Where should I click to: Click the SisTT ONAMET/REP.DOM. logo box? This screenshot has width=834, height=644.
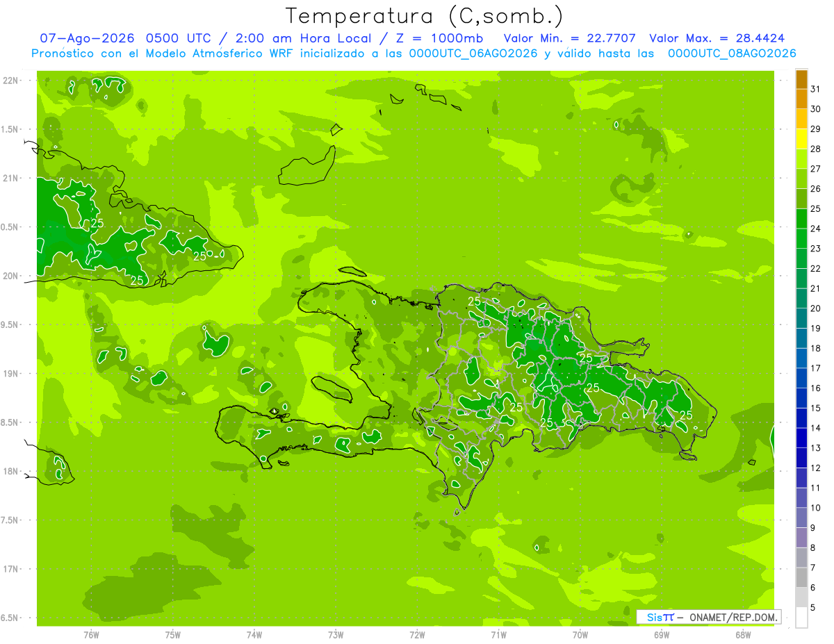pos(708,617)
